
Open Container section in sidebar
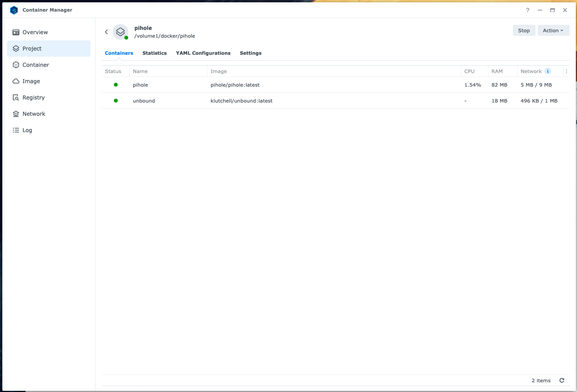tap(49, 65)
